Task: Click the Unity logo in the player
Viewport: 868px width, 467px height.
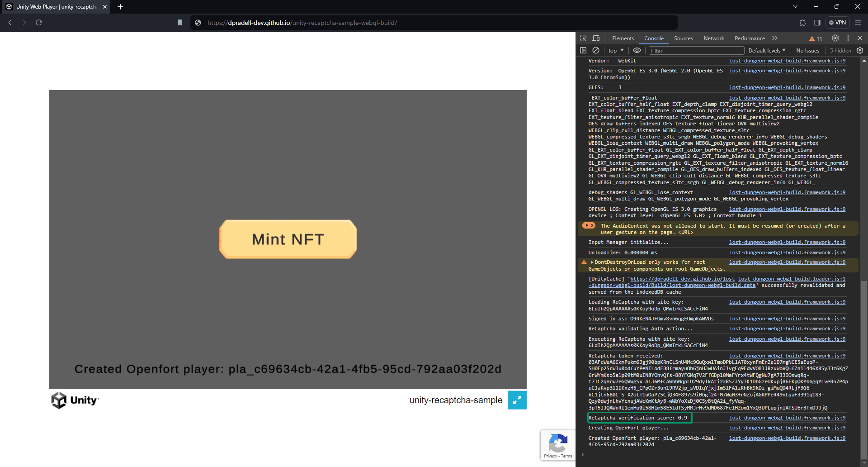Action: tap(75, 400)
